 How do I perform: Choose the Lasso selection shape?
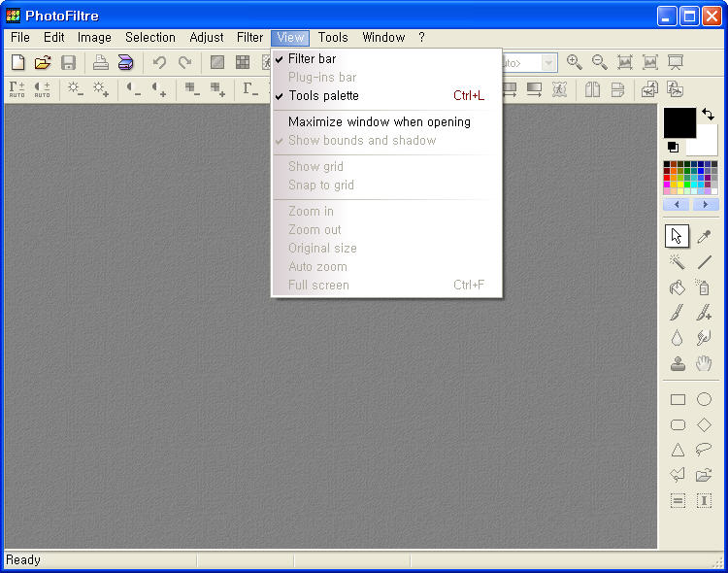704,449
